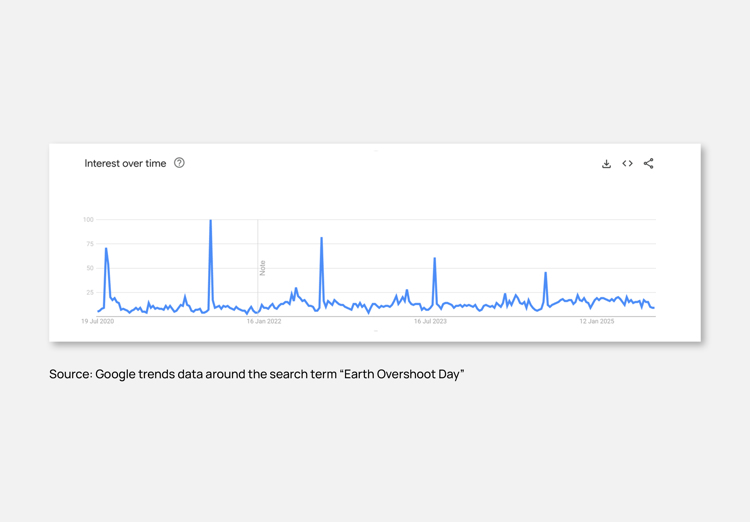Click the "16 Jan 2022" axis date label
The image size is (750, 522).
click(x=264, y=321)
